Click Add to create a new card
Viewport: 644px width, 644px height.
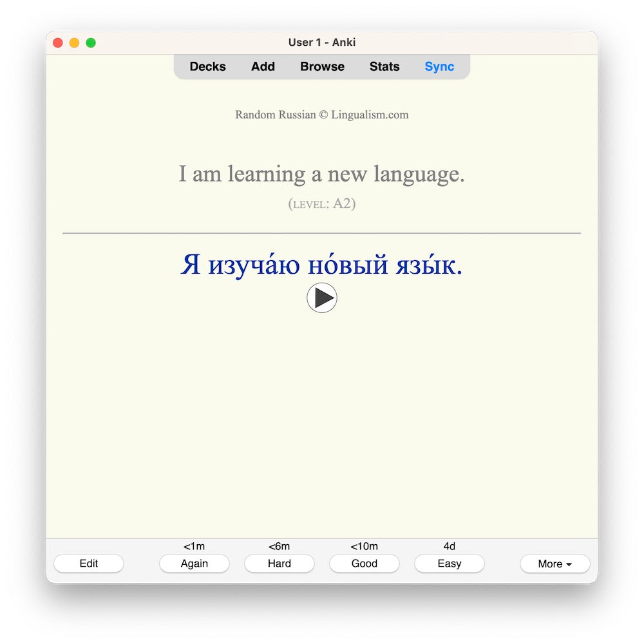point(263,66)
